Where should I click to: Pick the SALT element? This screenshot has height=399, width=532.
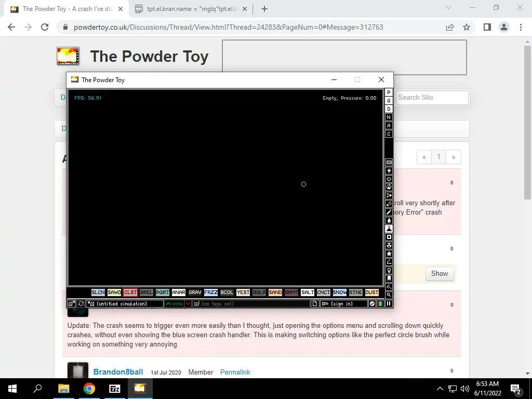tap(308, 292)
